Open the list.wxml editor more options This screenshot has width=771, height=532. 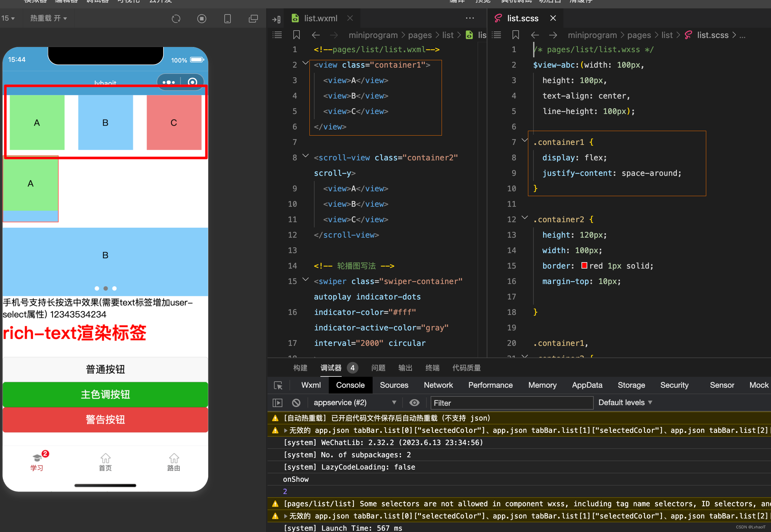click(x=470, y=18)
